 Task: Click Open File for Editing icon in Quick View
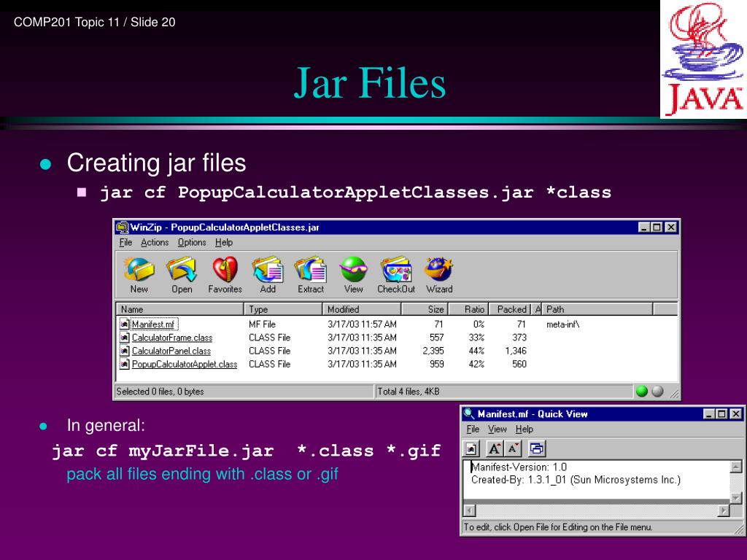[472, 448]
